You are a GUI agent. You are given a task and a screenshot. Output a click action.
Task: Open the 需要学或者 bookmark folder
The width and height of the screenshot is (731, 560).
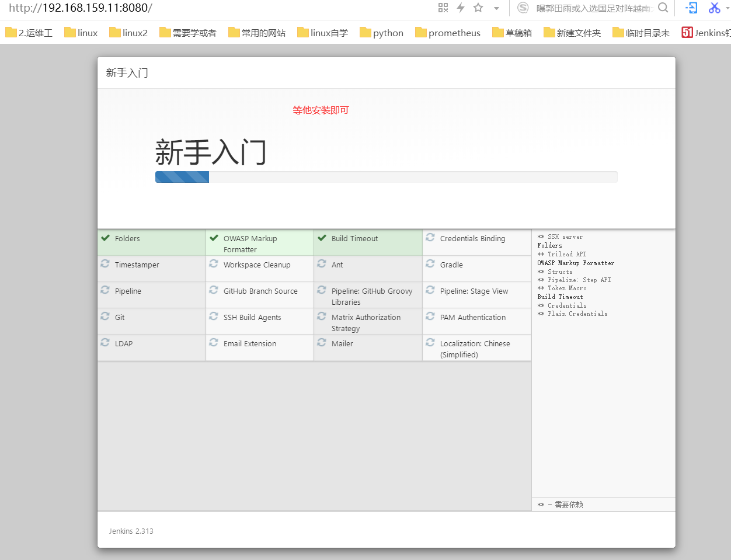(x=187, y=33)
